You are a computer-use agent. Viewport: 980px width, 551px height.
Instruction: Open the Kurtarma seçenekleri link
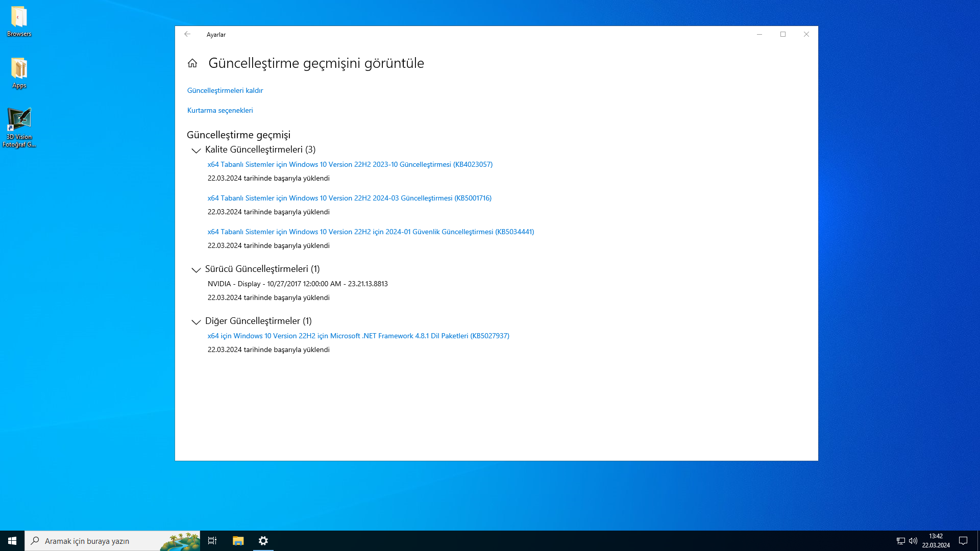coord(220,110)
